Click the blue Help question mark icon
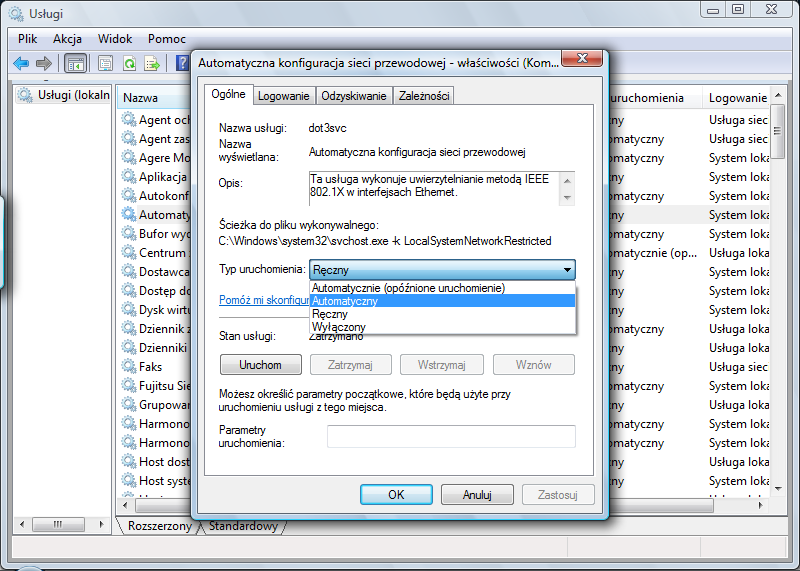The height and width of the screenshot is (571, 800). click(182, 63)
